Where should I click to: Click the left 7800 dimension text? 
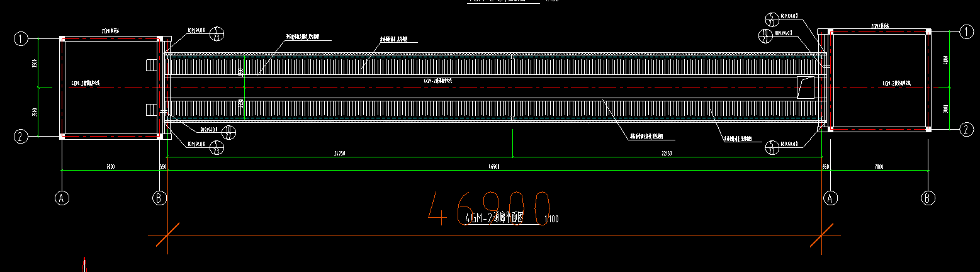pyautogui.click(x=111, y=167)
